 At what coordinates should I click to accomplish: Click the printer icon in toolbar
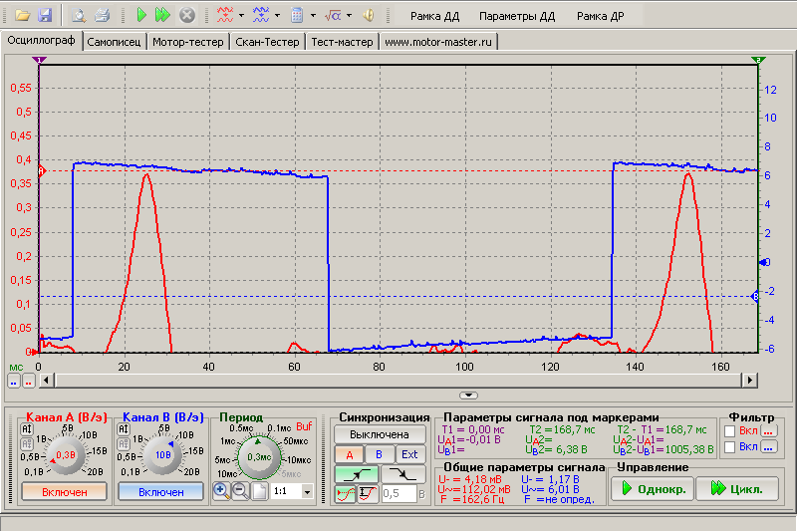103,15
